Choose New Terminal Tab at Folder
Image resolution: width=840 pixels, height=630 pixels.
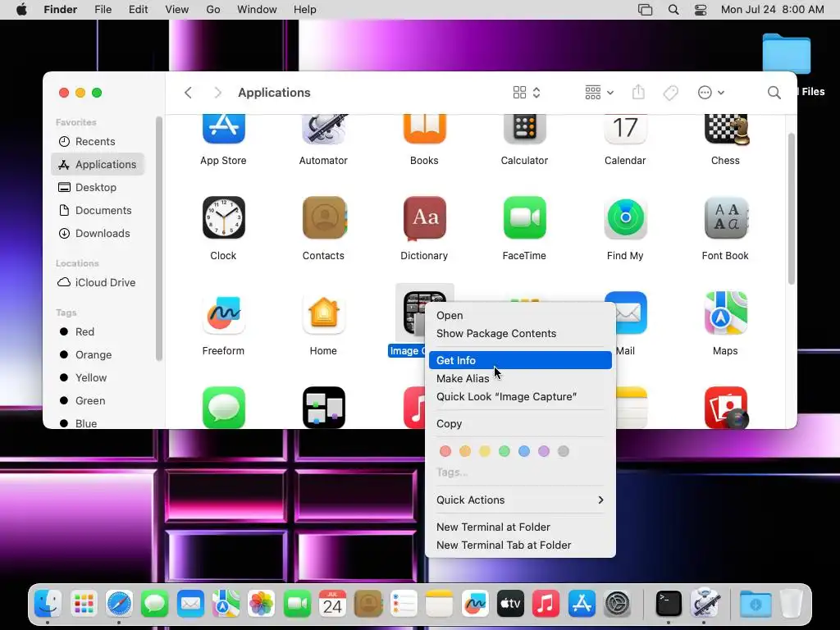click(x=520, y=545)
